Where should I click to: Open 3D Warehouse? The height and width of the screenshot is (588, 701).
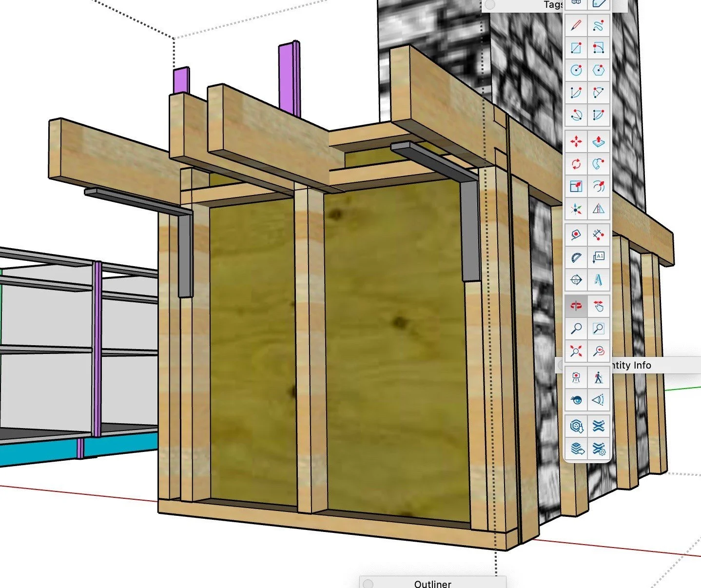(576, 426)
